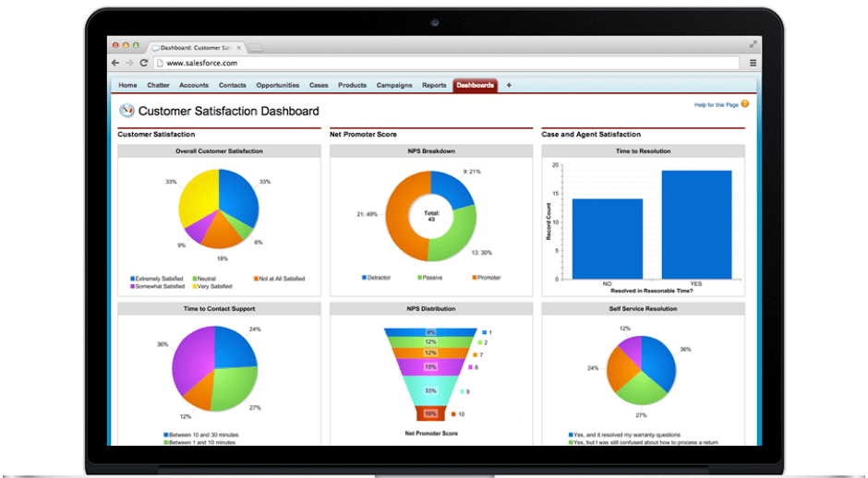
Task: Close the Dashboard: Customer Satisfaction browser tab
Action: 238,46
